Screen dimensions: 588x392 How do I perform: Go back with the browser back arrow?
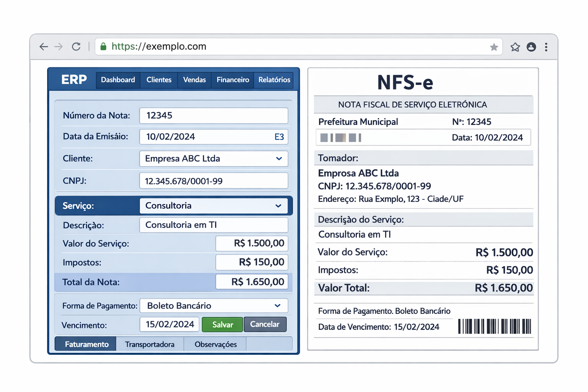[x=44, y=47]
